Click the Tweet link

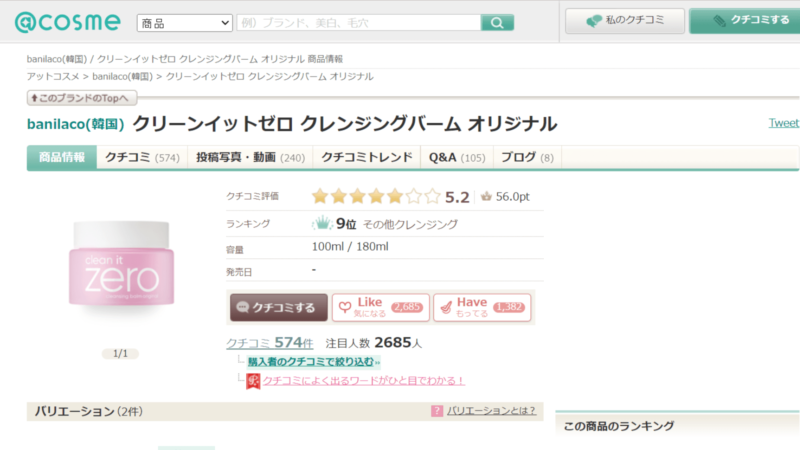coord(784,123)
